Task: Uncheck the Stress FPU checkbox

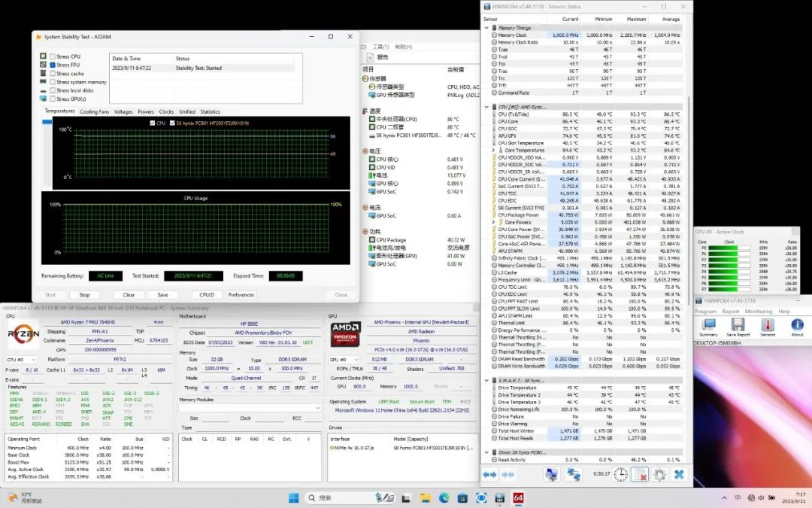Action: (x=53, y=65)
